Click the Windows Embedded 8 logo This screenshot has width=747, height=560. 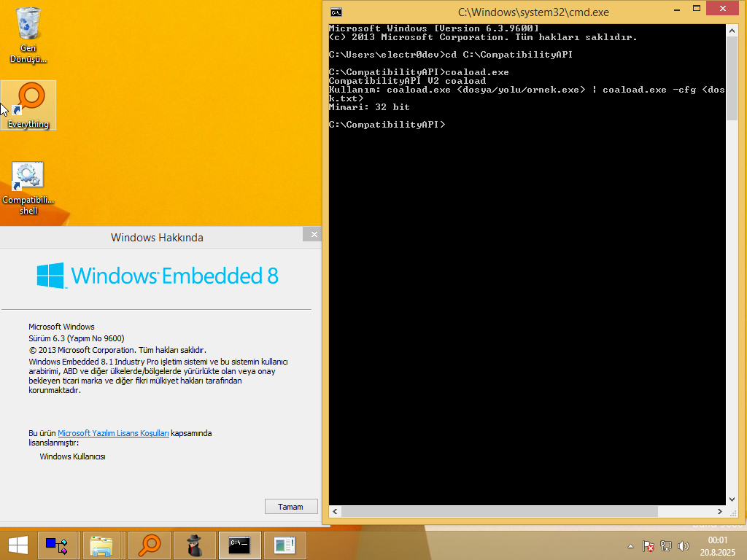tap(158, 276)
